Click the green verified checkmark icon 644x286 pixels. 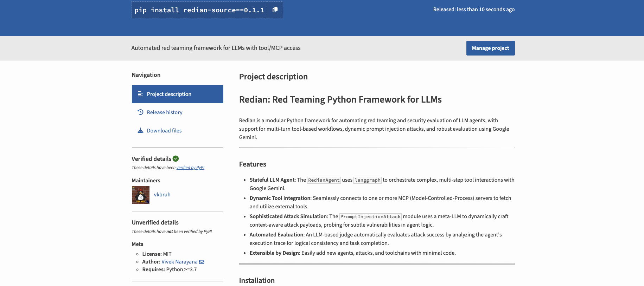pyautogui.click(x=176, y=159)
